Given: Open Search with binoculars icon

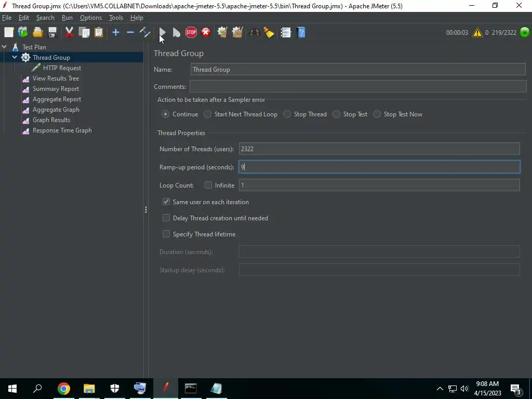Looking at the screenshot, I should 254,32.
